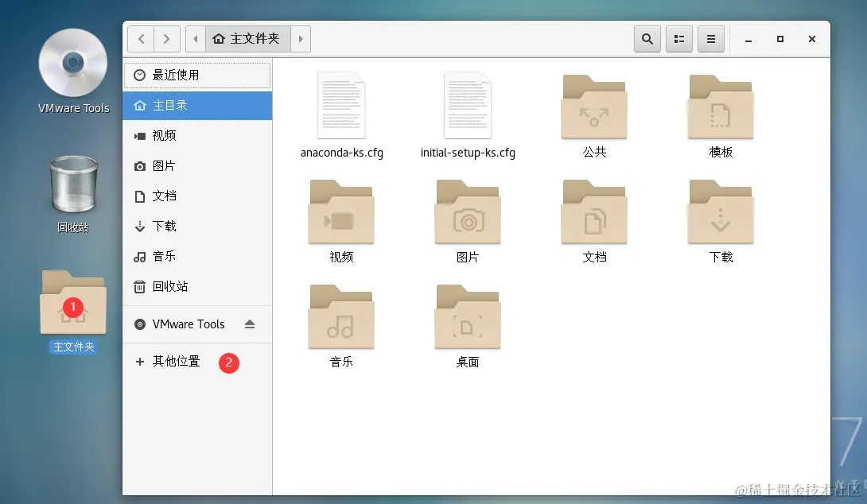Go back with the left arrow button

click(141, 39)
